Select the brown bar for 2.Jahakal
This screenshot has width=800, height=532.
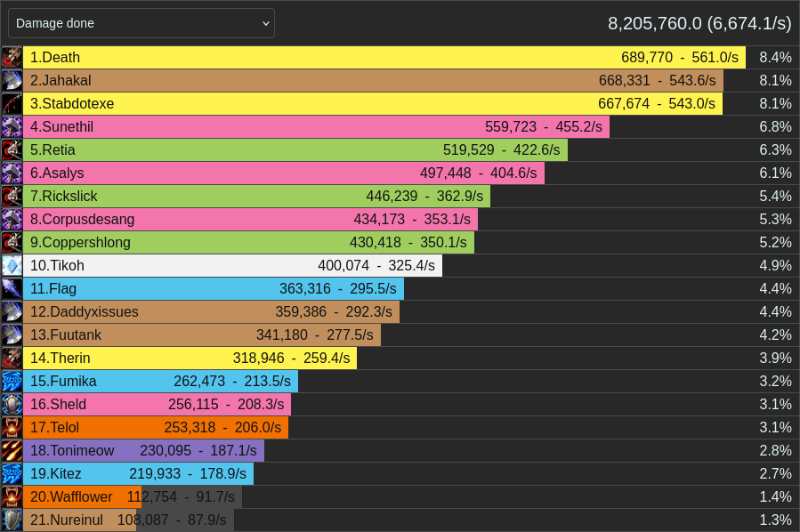click(x=373, y=81)
